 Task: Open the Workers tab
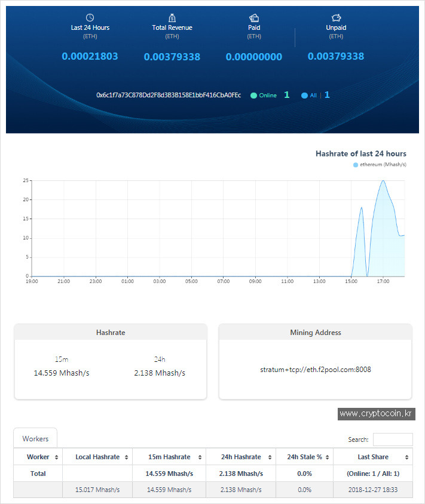tap(35, 439)
